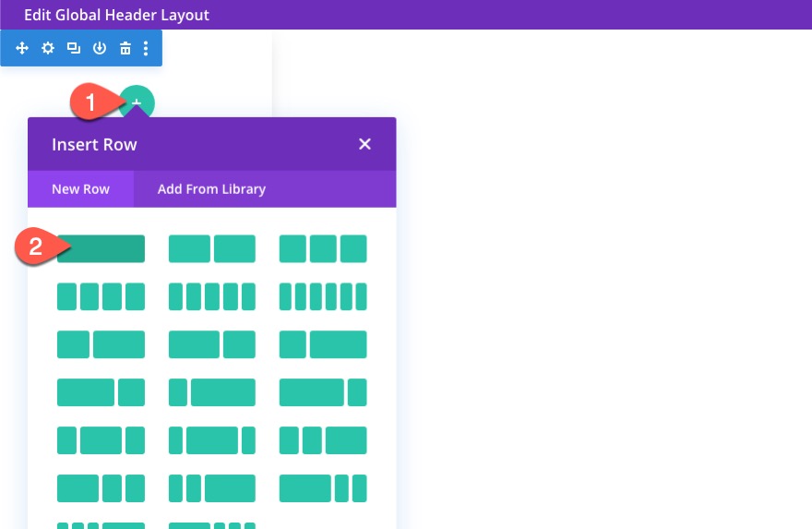The image size is (812, 529).
Task: Choose the narrow-wide-narrow layout in fifth row left
Action: click(101, 440)
